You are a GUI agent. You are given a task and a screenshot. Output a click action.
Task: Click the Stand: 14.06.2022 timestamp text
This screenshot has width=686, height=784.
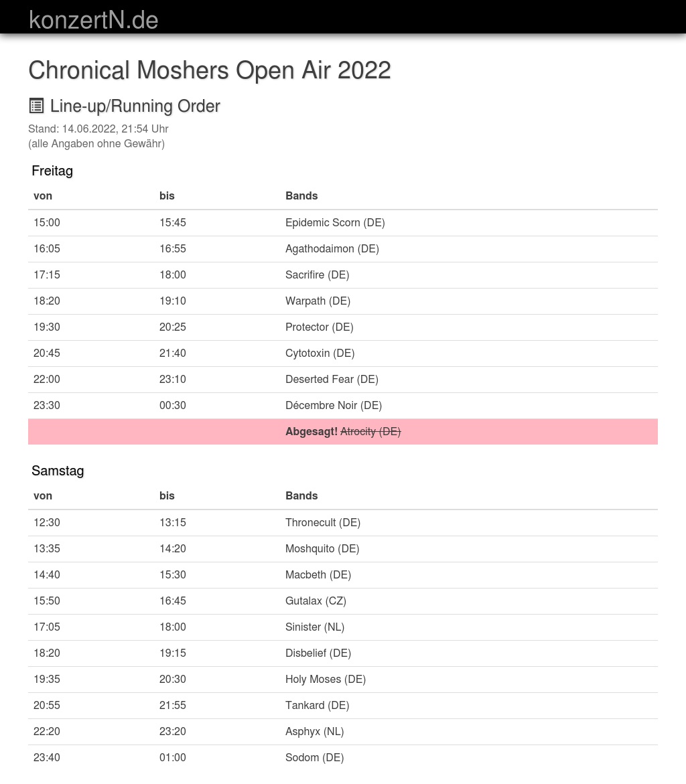pos(98,129)
